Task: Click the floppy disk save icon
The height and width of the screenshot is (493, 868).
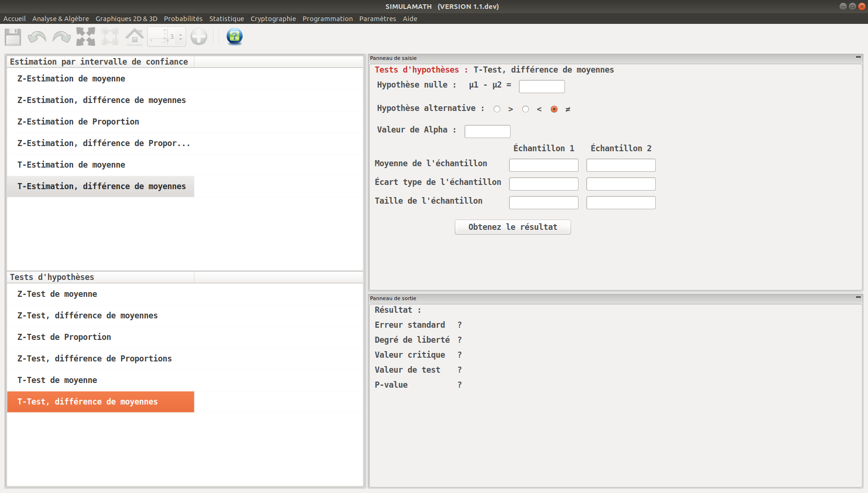Action: point(13,37)
